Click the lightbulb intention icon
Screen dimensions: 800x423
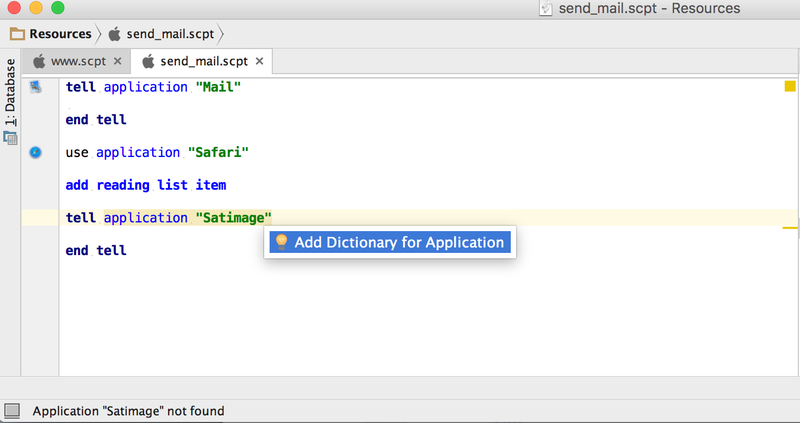281,242
